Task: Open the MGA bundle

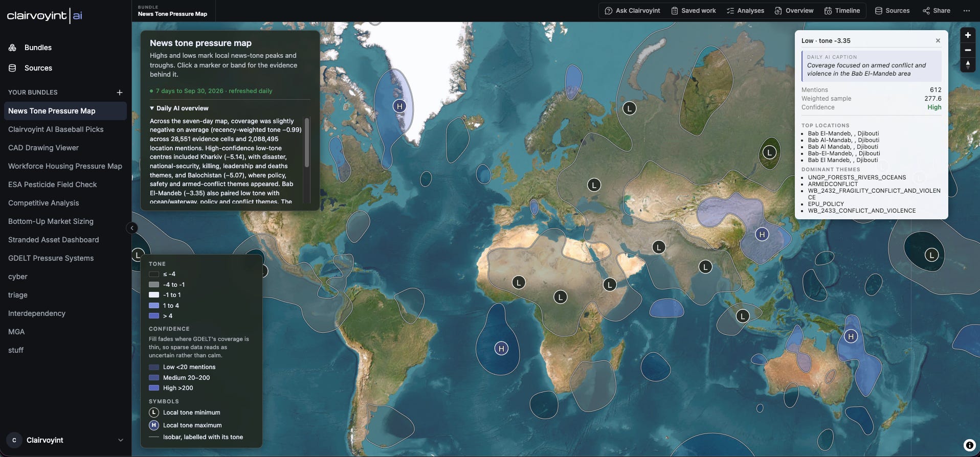Action: tap(65, 332)
